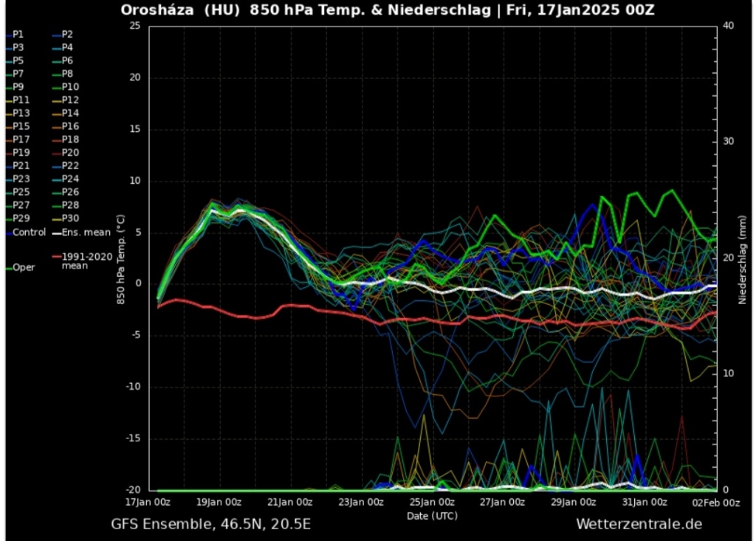Click the 23Jan 00z date tick label
Viewport: 756px width, 541px height.
pyautogui.click(x=362, y=502)
